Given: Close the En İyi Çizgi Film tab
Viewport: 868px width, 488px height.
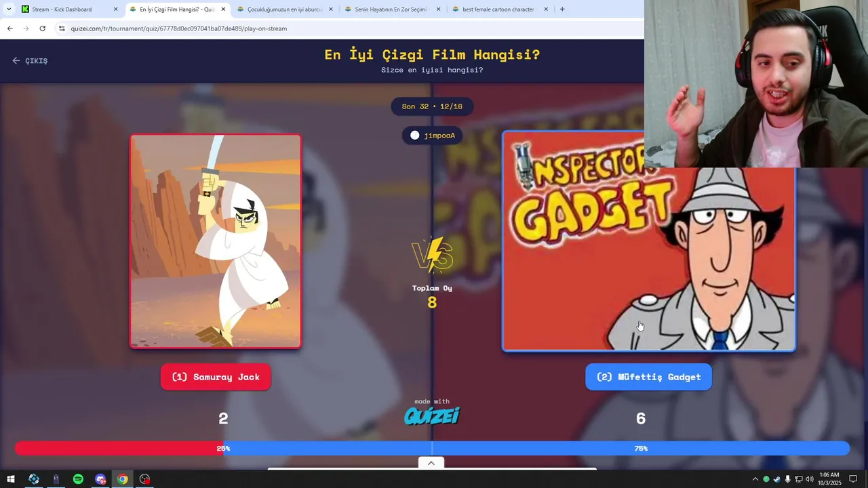Looking at the screenshot, I should point(223,9).
